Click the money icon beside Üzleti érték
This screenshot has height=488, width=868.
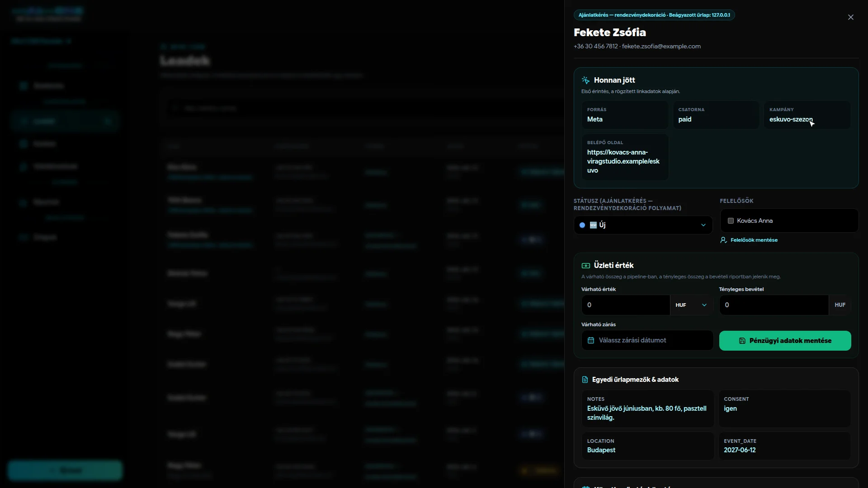tap(585, 266)
